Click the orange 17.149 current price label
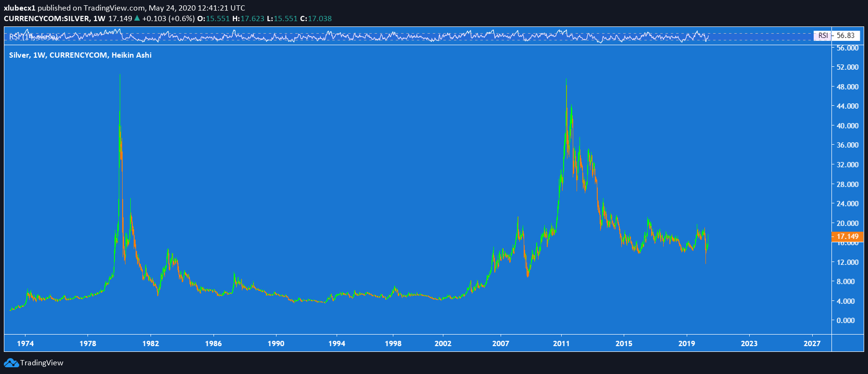The image size is (868, 374). pyautogui.click(x=847, y=237)
